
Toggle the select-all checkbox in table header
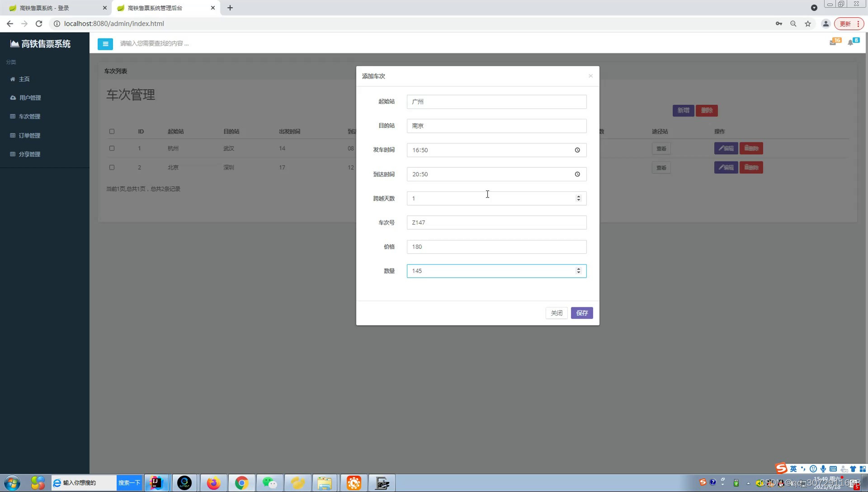click(x=112, y=132)
